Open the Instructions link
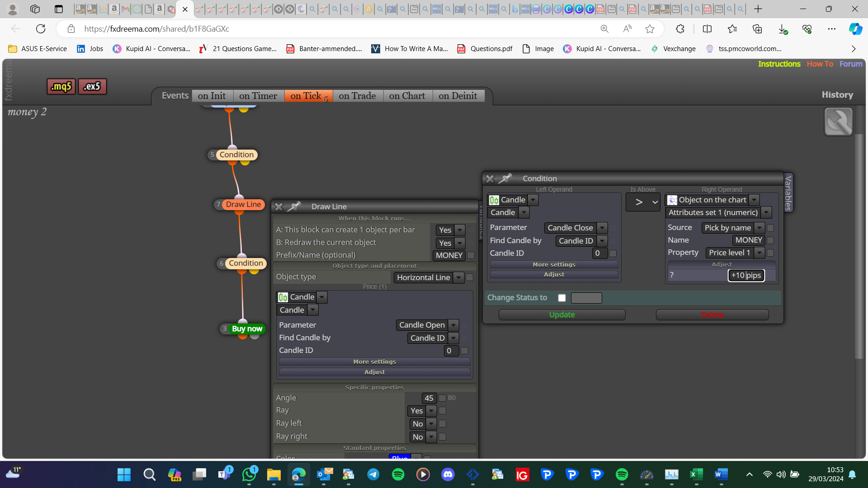868x488 pixels. coord(779,64)
